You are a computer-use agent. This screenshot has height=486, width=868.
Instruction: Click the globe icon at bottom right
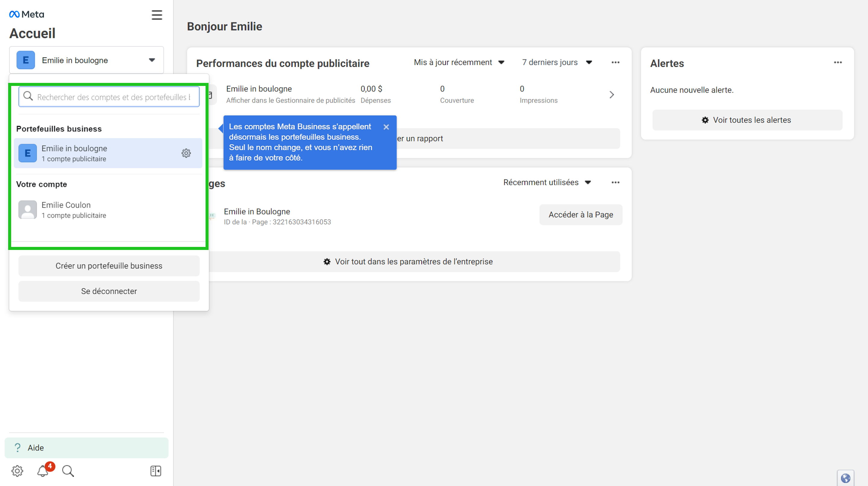point(845,478)
